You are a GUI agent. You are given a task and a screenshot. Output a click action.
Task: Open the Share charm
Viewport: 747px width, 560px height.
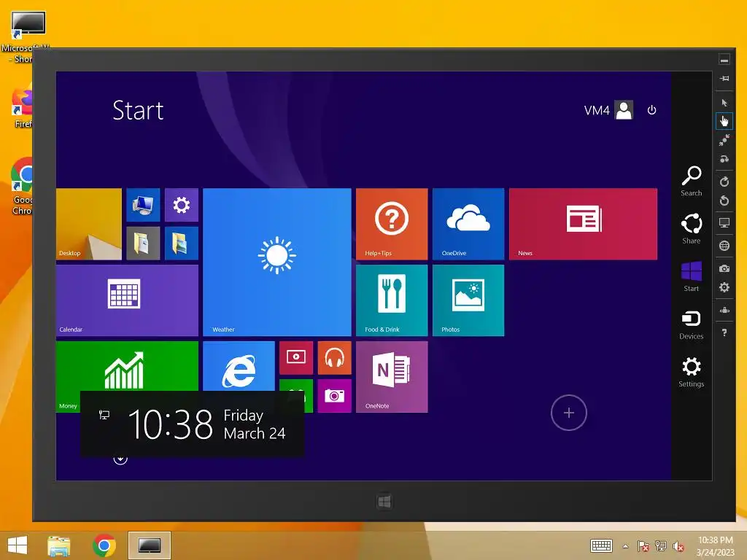pyautogui.click(x=692, y=228)
